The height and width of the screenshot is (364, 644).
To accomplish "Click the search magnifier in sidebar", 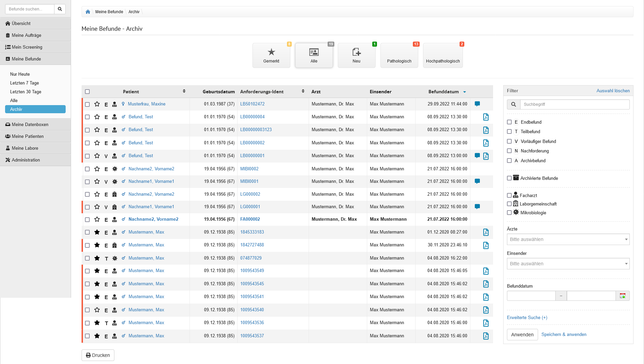I will (x=60, y=9).
